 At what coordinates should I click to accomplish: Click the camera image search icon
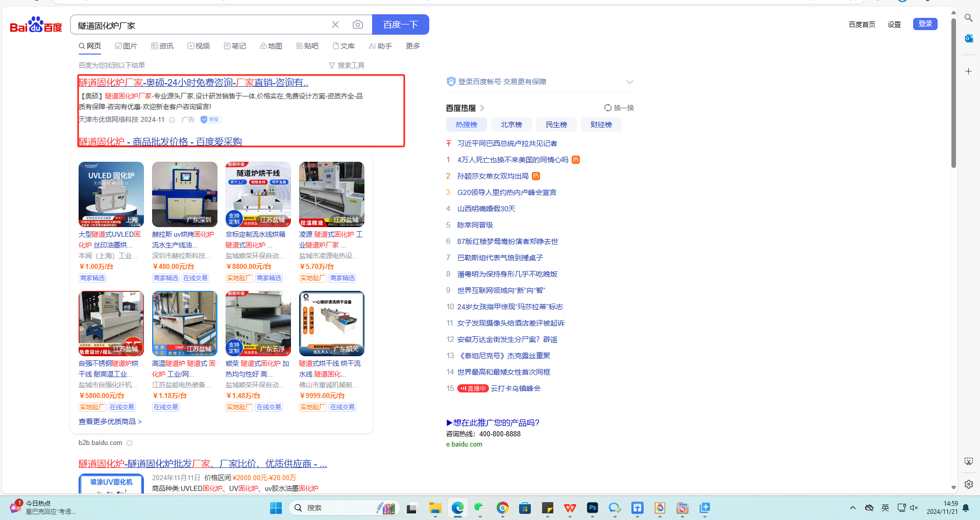358,24
